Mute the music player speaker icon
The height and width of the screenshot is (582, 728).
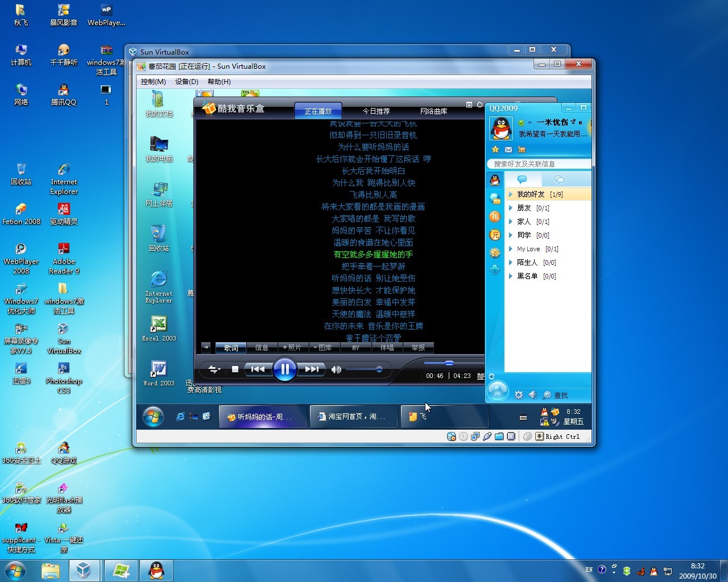336,369
